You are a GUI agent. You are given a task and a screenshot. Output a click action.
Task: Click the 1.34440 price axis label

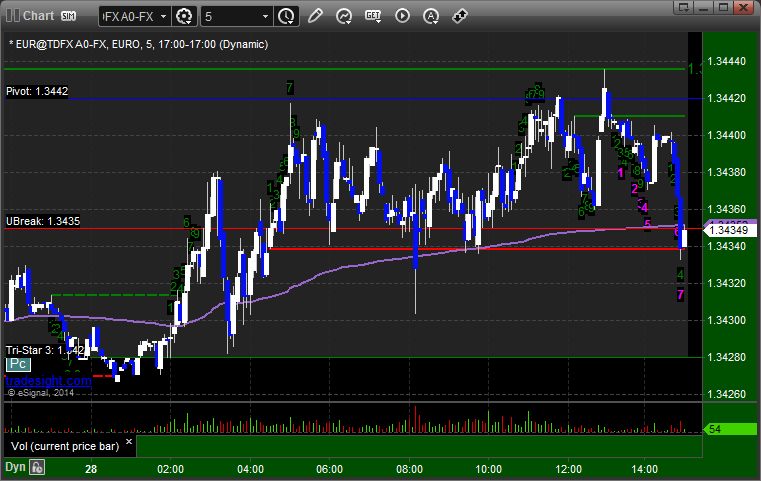pos(727,61)
